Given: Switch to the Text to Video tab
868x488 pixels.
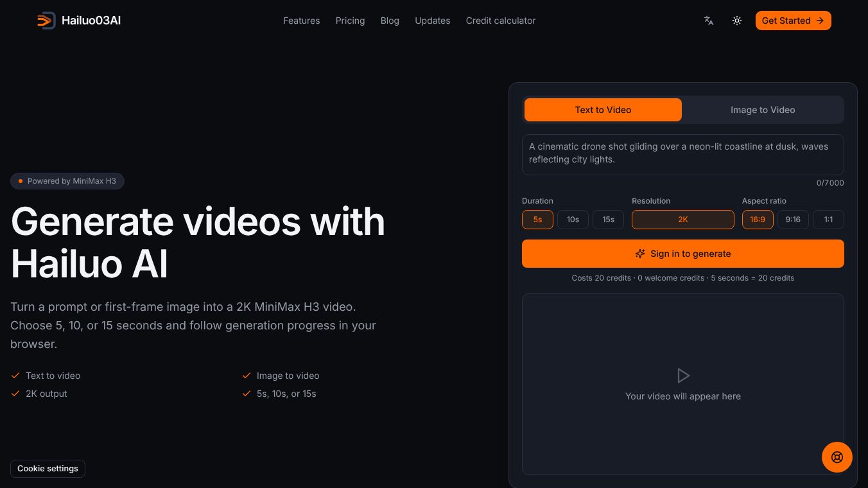Looking at the screenshot, I should click(x=603, y=110).
